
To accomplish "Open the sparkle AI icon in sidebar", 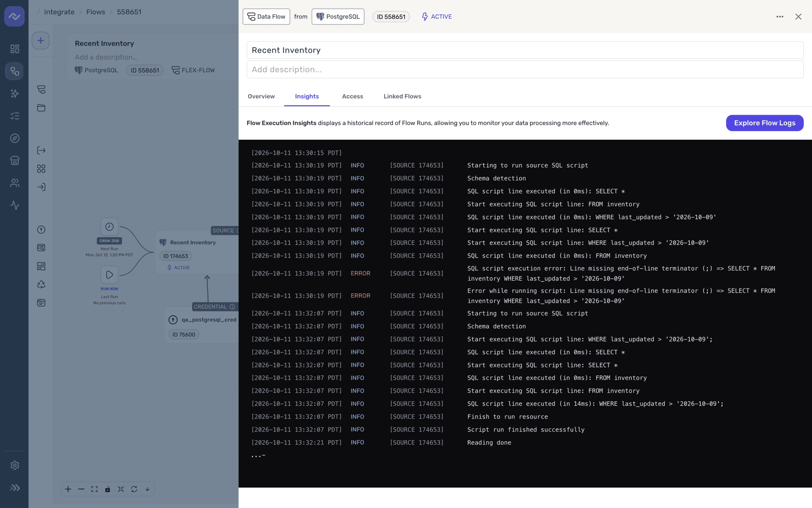I will (15, 93).
